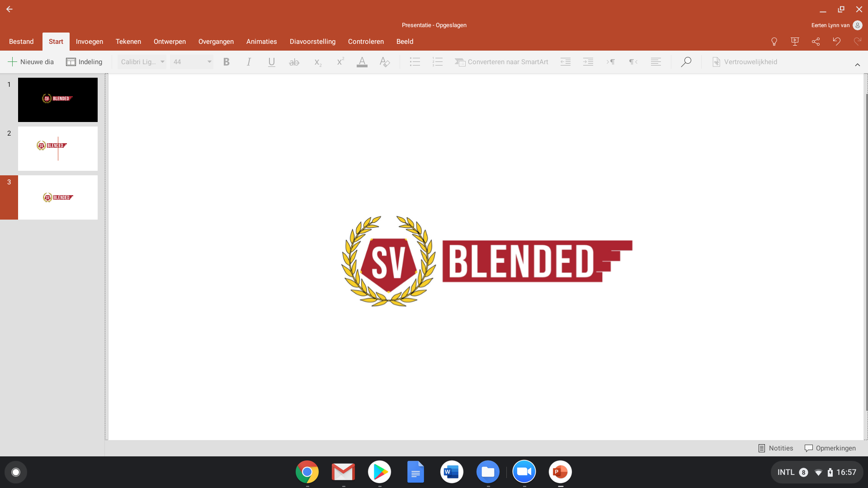Apply superscript formatting
Image resolution: width=868 pixels, height=488 pixels.
click(x=340, y=62)
